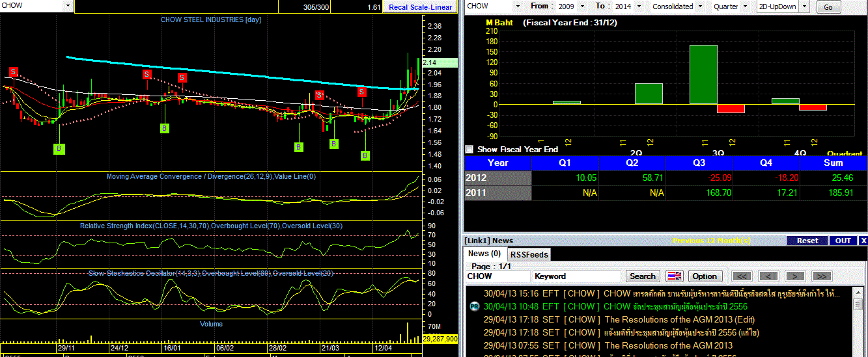
Task: Select the 2012 row label
Action: coord(498,178)
